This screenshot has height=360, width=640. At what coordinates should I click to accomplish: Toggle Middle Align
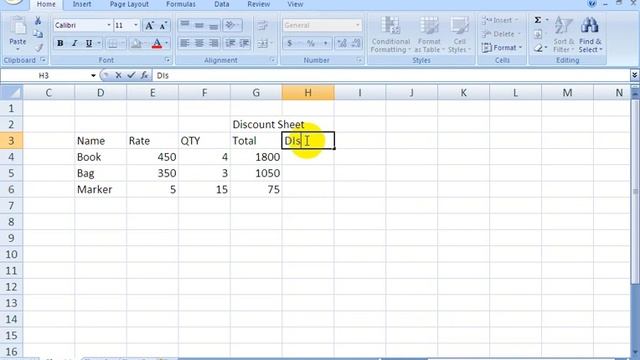pyautogui.click(x=199, y=25)
